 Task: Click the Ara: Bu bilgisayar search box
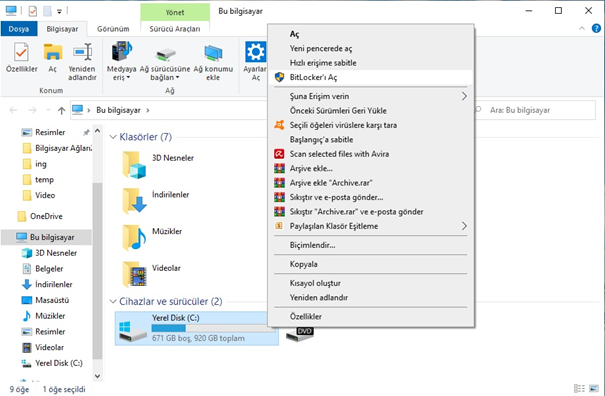click(x=534, y=110)
